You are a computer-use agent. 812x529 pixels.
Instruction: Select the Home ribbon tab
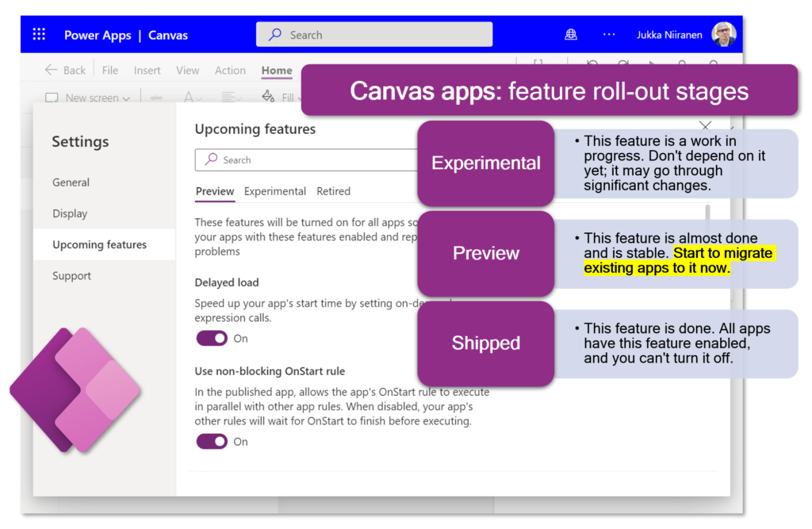tap(277, 71)
